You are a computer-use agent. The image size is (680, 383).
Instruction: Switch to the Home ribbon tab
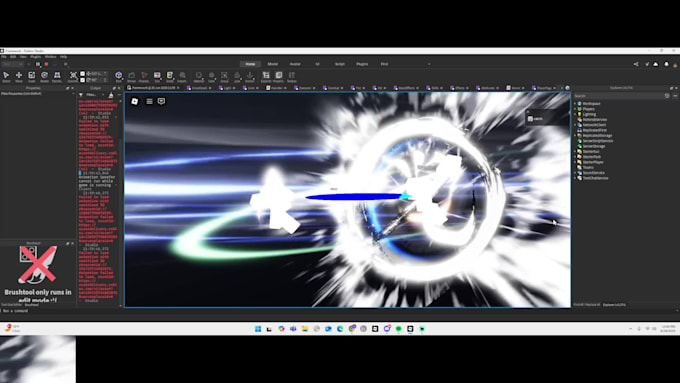[250, 64]
